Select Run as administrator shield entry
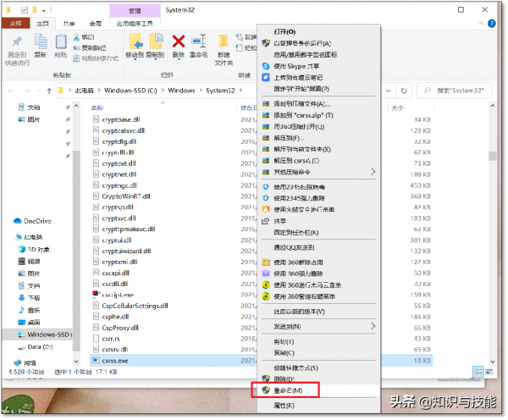This screenshot has height=420, width=508. [302, 42]
